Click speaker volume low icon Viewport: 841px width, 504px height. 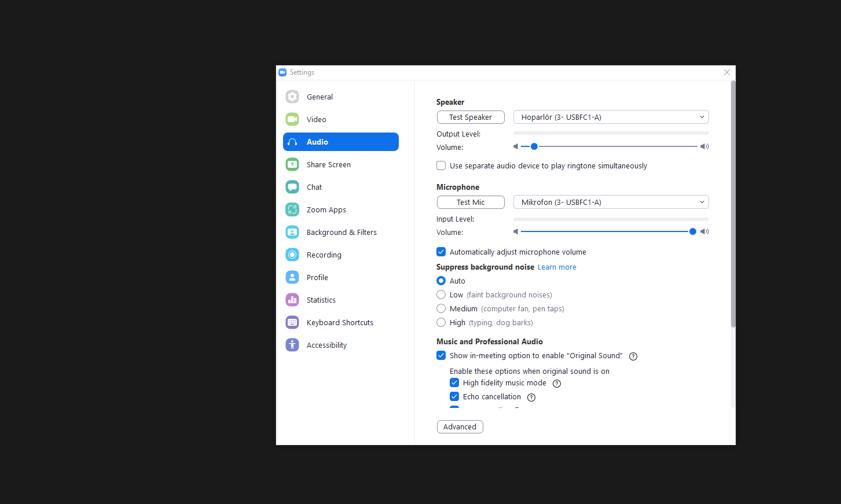pyautogui.click(x=516, y=146)
